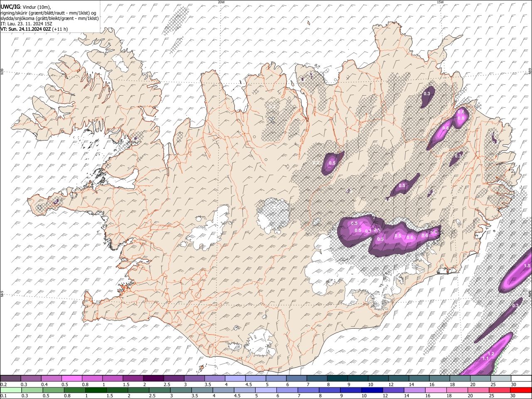This screenshot has height=399, width=532.
Task: Select the 'slydda/snjókoma' legend description line
Action: (49, 18)
